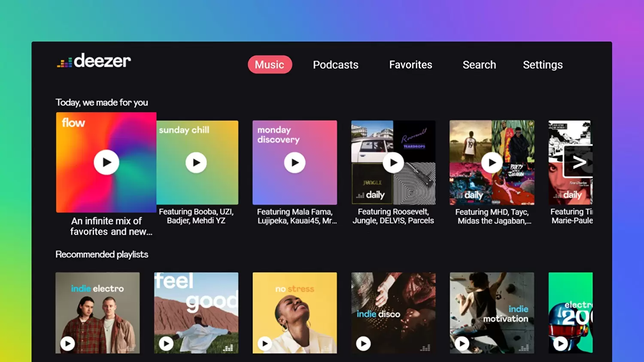Switch to the Favorites tab

[410, 65]
